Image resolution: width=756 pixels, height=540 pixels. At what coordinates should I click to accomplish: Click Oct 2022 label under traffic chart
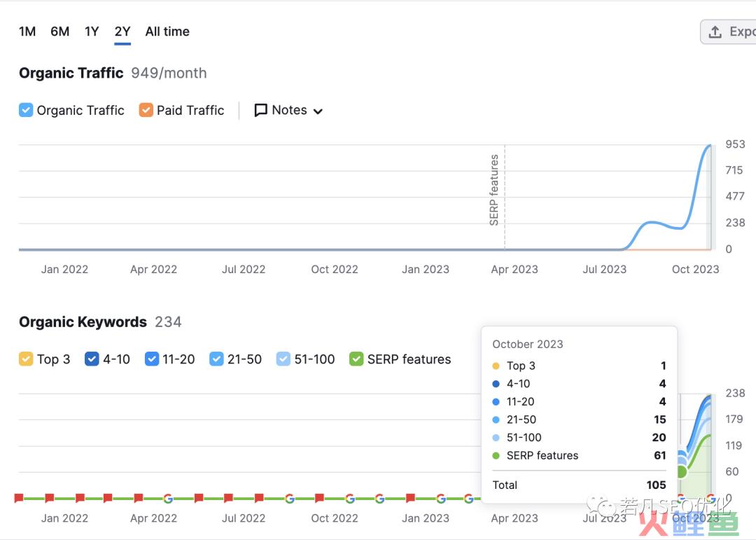(x=335, y=269)
